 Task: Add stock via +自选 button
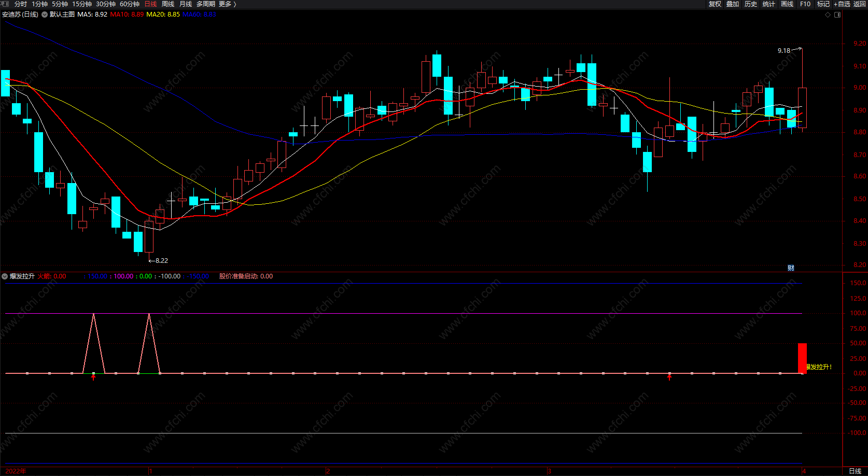click(x=842, y=4)
